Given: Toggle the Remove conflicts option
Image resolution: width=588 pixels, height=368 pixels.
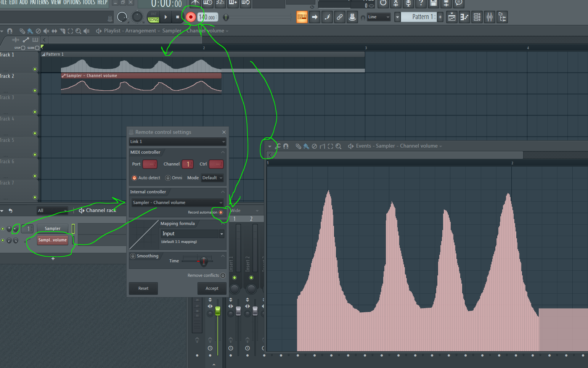Looking at the screenshot, I should coord(223,275).
